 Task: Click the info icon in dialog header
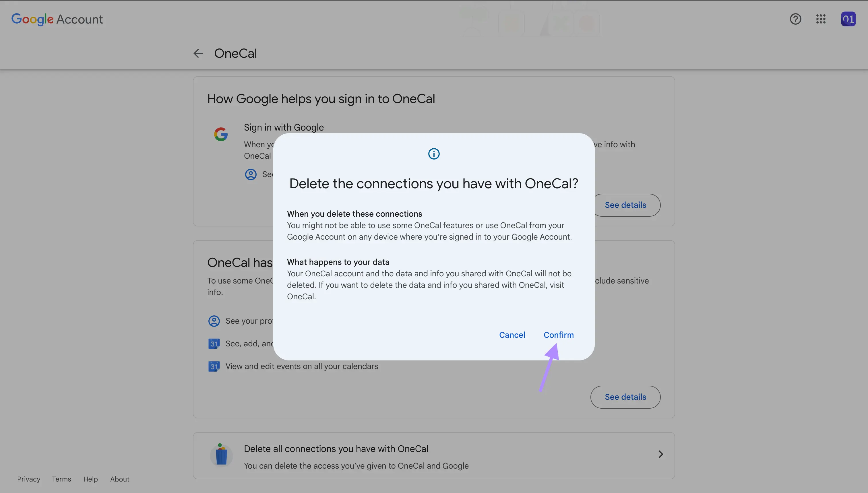433,154
